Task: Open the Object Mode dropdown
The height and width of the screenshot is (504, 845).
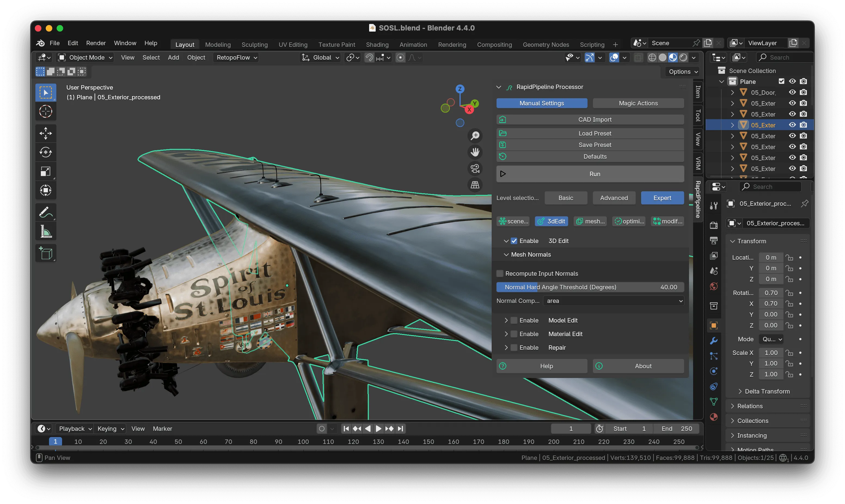Action: pos(86,58)
